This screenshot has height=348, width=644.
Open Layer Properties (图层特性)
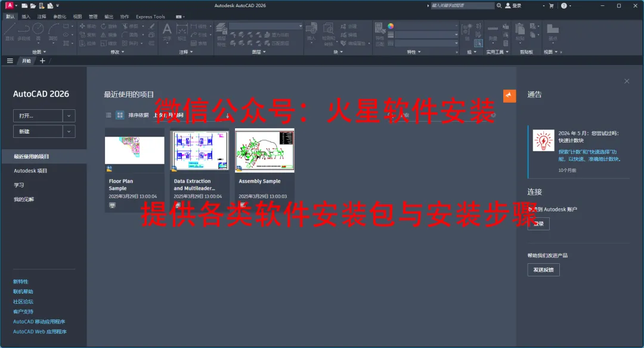pos(221,34)
